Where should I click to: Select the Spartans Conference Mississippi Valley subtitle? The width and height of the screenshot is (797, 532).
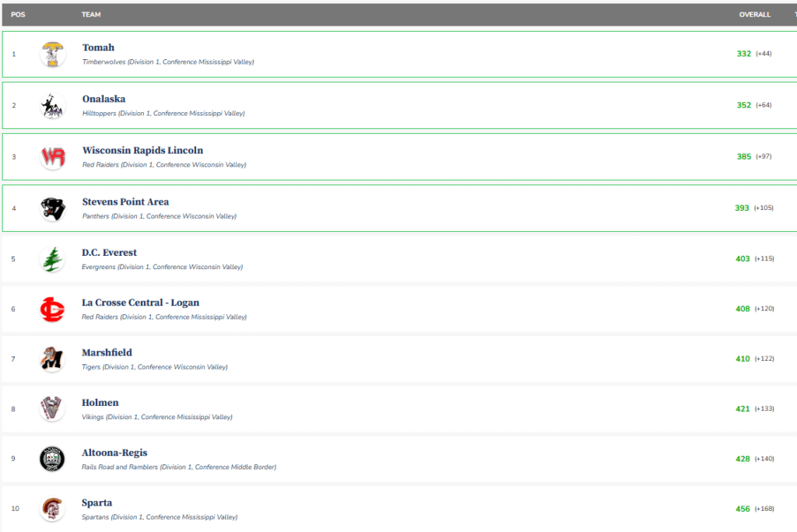160,517
